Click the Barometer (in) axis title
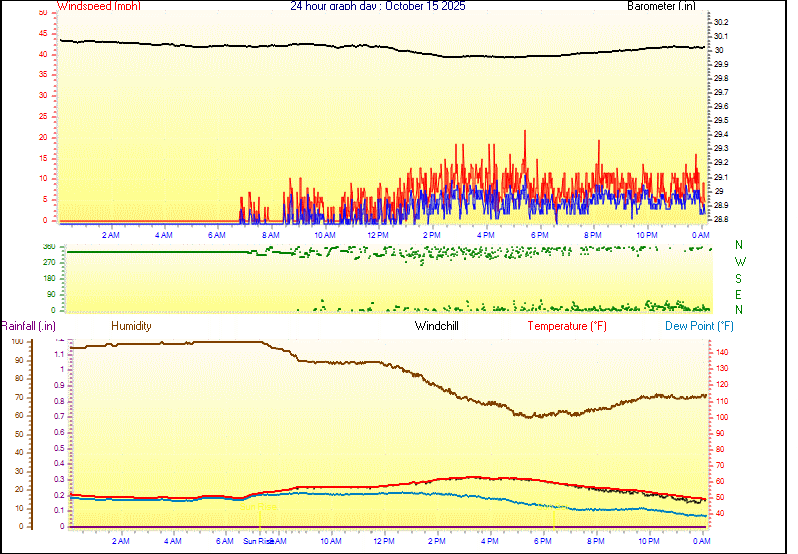This screenshot has width=798, height=554. (661, 6)
